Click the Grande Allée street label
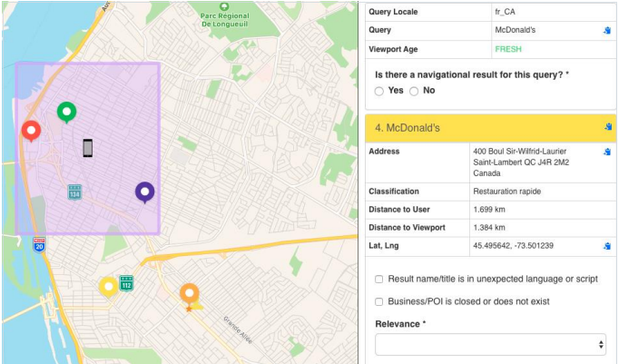 coord(238,330)
